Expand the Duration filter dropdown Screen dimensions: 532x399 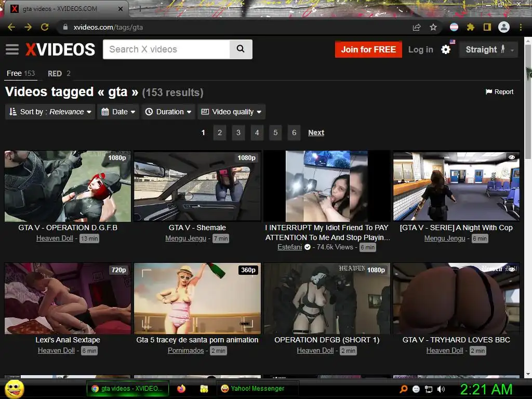(168, 112)
